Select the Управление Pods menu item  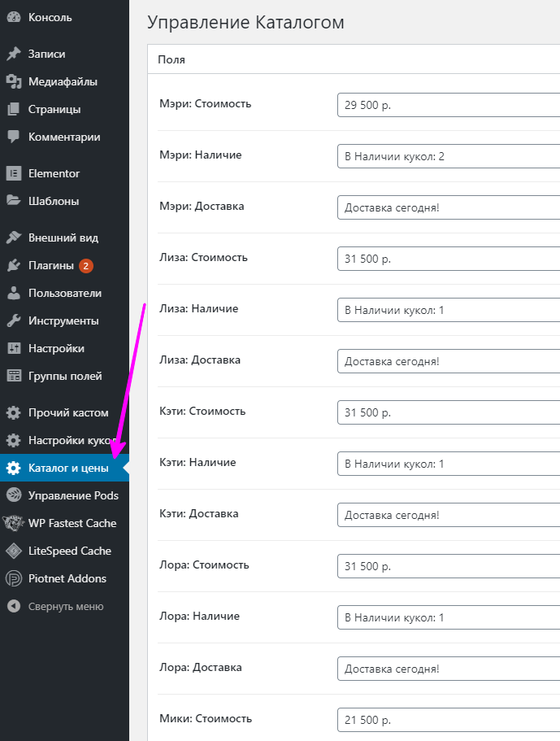pos(73,495)
